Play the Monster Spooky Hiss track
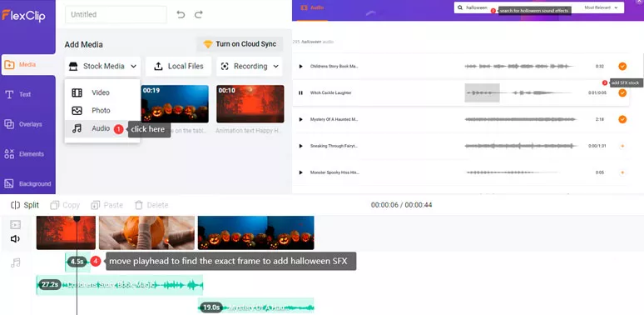The width and height of the screenshot is (644, 315). tap(300, 172)
